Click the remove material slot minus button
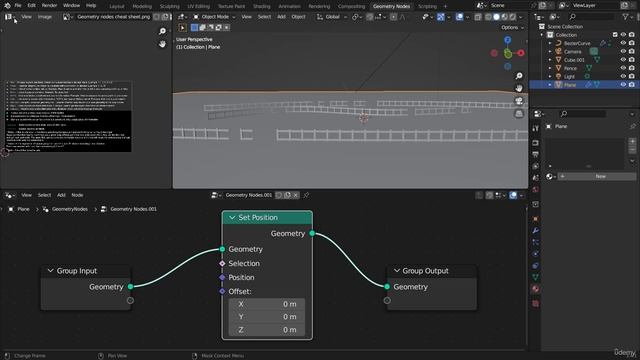This screenshot has width=640, height=360. (632, 150)
